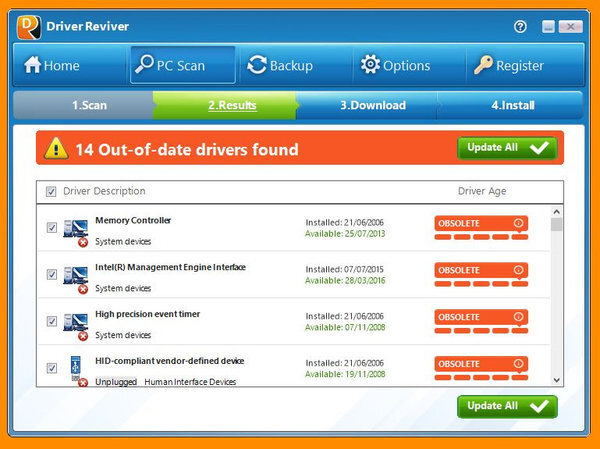Open info icon on Memory Controller OBSOLETE badge
This screenshot has width=600, height=449.
(x=518, y=223)
